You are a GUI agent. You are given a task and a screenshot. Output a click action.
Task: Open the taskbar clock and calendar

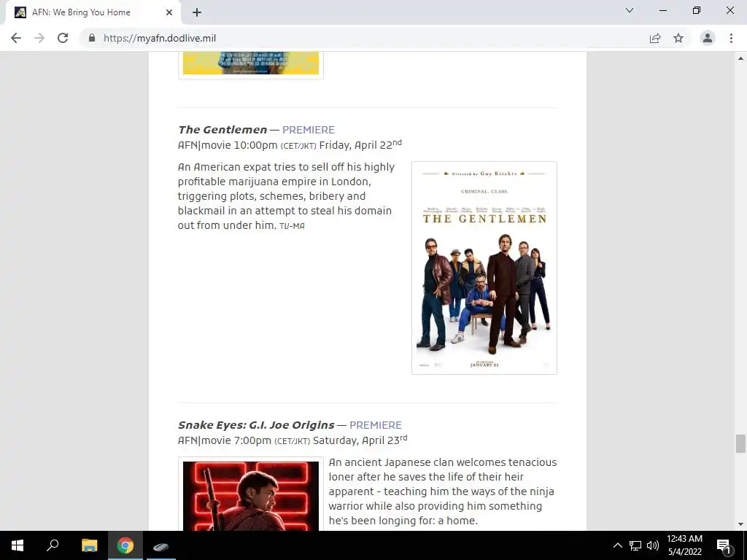(684, 545)
